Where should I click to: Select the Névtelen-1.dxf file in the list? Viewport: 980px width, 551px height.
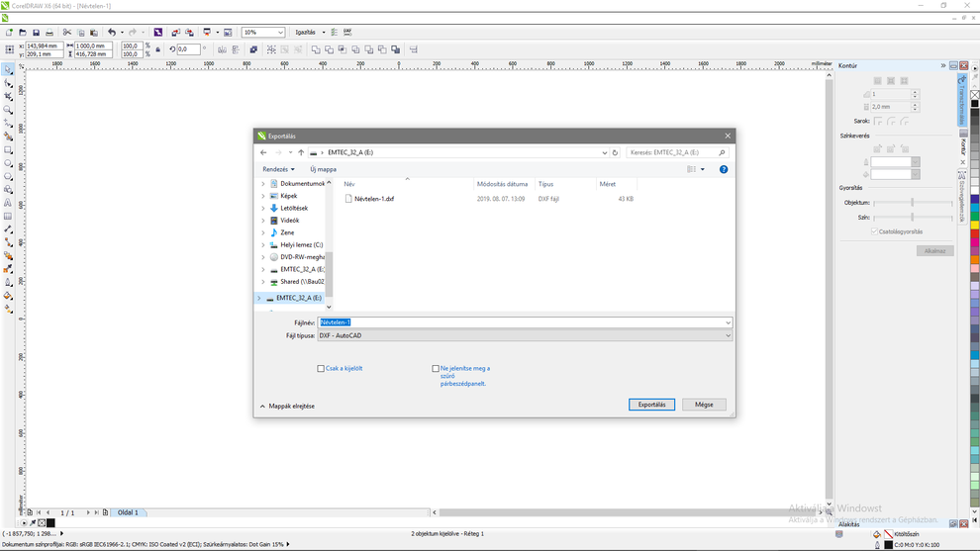pos(374,199)
